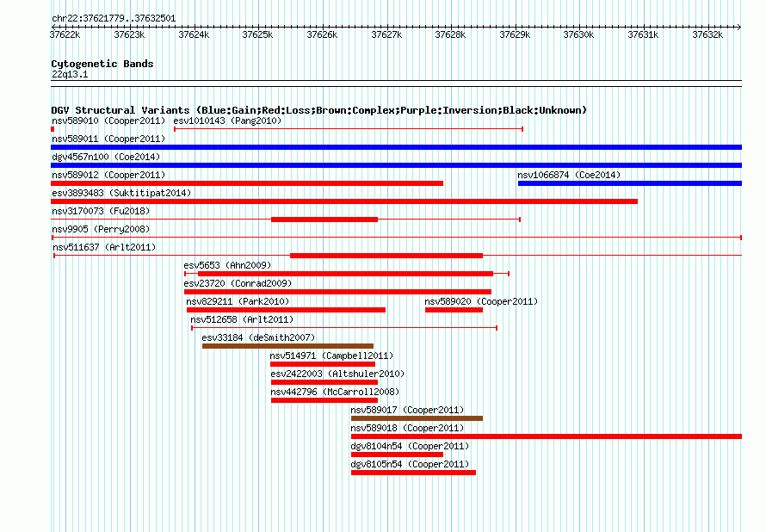Click the red bar under nsv514971
Viewport: 766px width, 532px height.
click(x=323, y=364)
